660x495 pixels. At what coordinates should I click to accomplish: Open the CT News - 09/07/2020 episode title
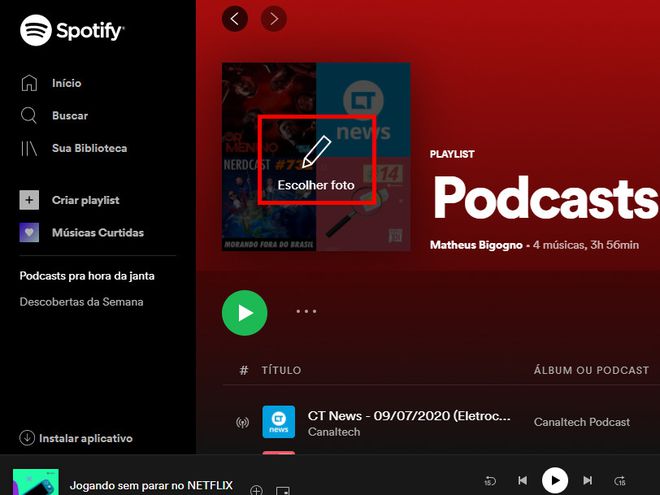click(409, 416)
